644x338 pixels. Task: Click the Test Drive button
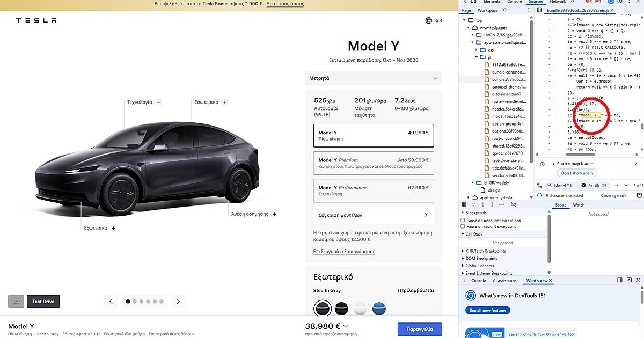(x=43, y=302)
